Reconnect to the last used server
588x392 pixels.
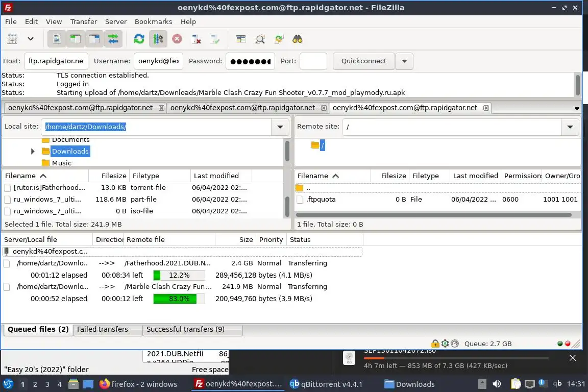pos(215,39)
